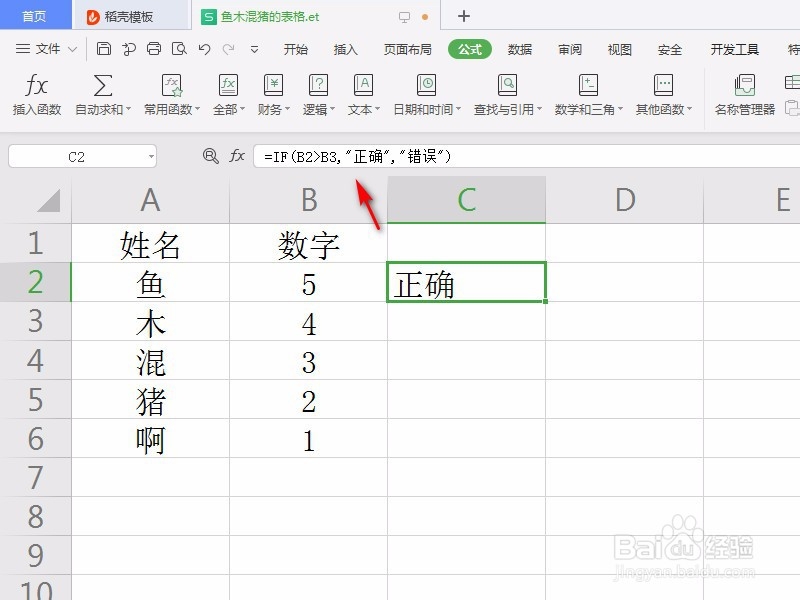Open the 日期和时间 functions icon
Screen dimensions: 800x600
coord(426,85)
